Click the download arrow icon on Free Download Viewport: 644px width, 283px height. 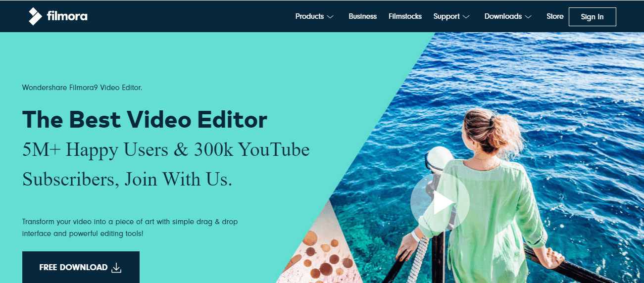pos(116,268)
